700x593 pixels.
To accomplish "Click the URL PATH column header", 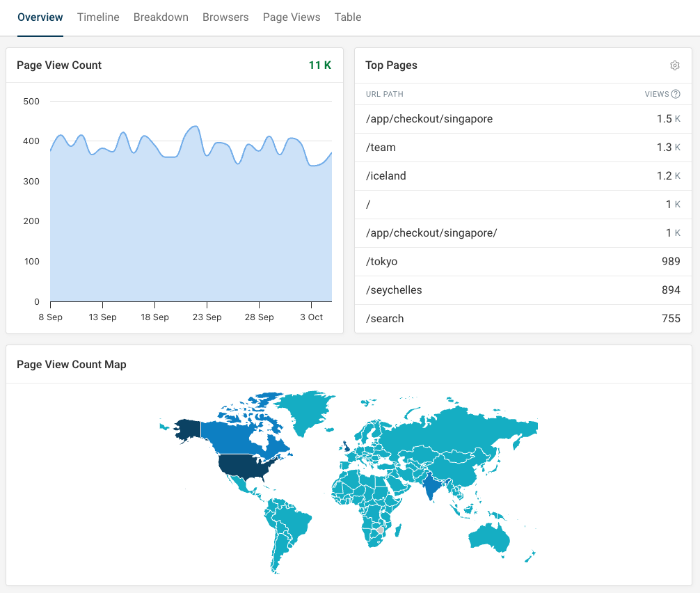I will [384, 94].
